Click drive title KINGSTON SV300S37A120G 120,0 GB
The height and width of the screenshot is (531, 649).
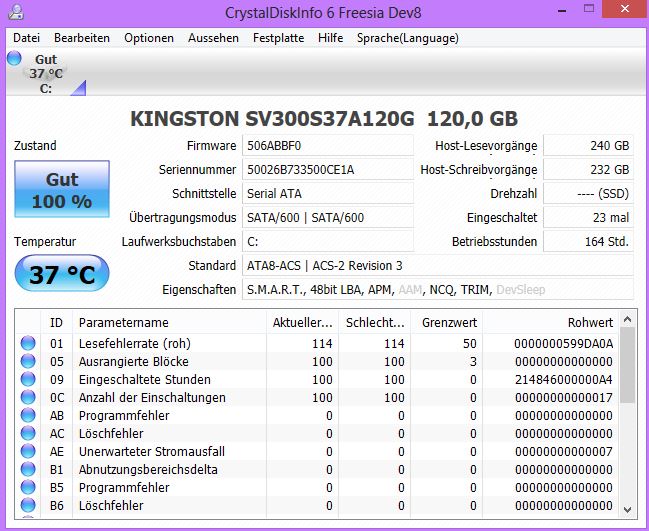(x=324, y=119)
